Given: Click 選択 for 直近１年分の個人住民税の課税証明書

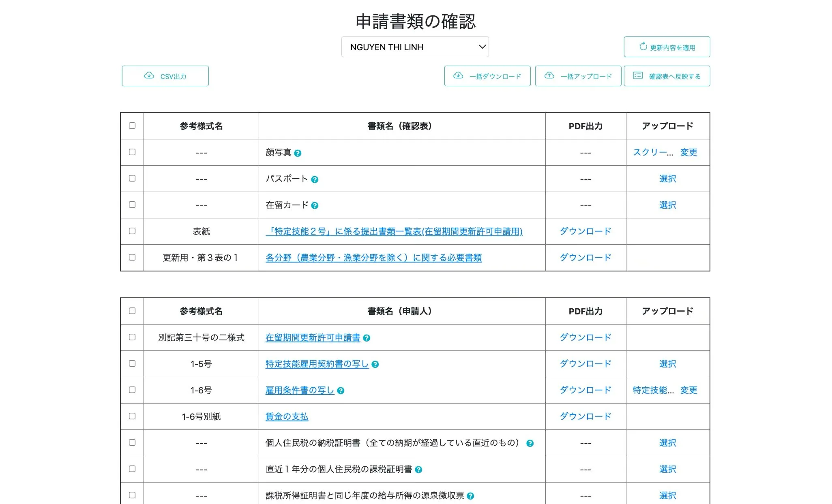Looking at the screenshot, I should (x=668, y=469).
